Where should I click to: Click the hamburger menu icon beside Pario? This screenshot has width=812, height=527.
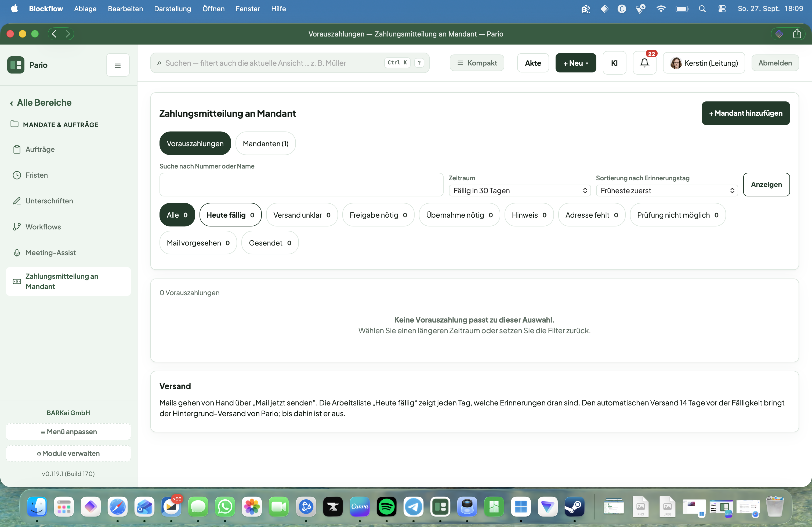(x=118, y=65)
